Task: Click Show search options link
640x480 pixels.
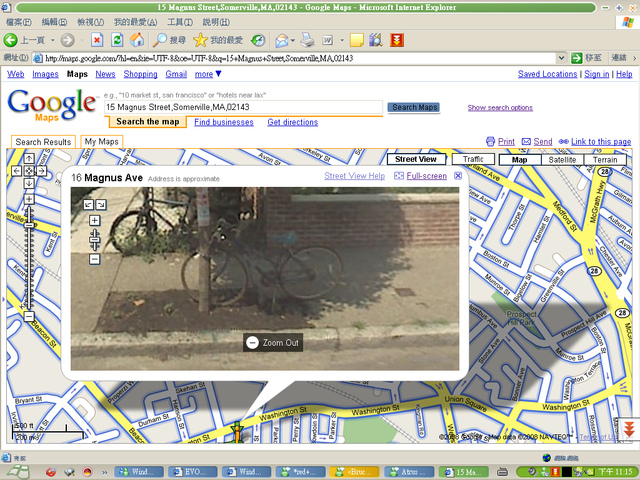Action: (500, 108)
